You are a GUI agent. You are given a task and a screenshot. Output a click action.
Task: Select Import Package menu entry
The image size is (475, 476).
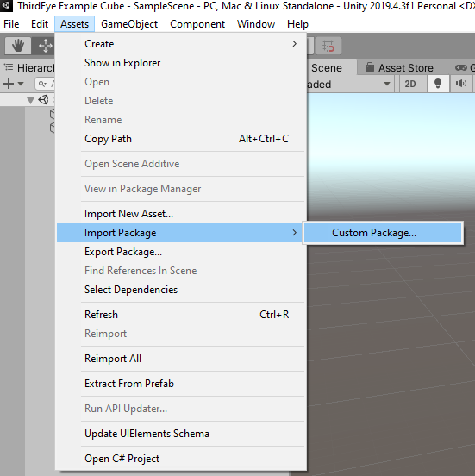click(x=181, y=233)
